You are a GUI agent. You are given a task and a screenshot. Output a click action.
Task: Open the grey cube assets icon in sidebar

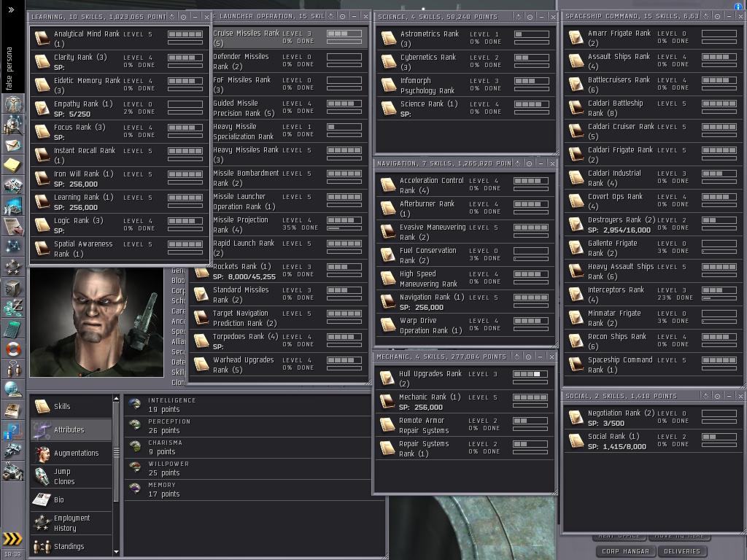(x=13, y=287)
